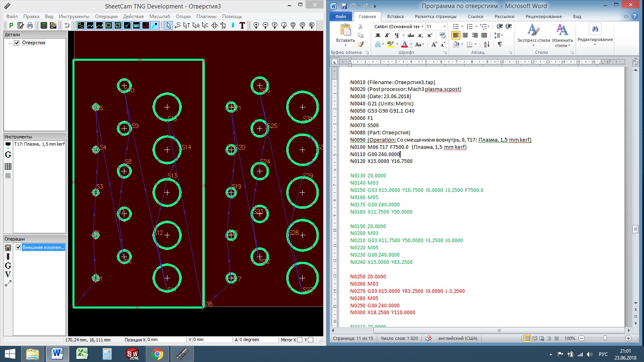The height and width of the screenshot is (362, 644).
Task: Click the Sort icon in Word ribbon
Action: pyautogui.click(x=487, y=44)
